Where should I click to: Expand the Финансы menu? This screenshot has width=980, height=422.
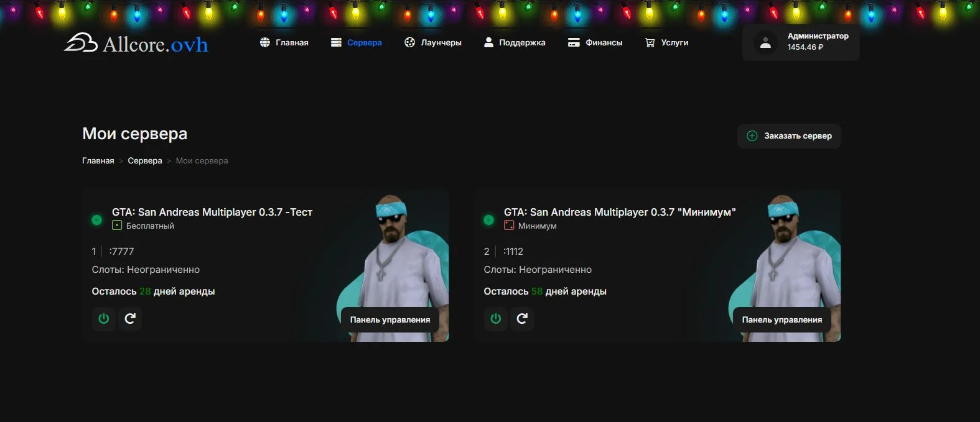[x=595, y=43]
